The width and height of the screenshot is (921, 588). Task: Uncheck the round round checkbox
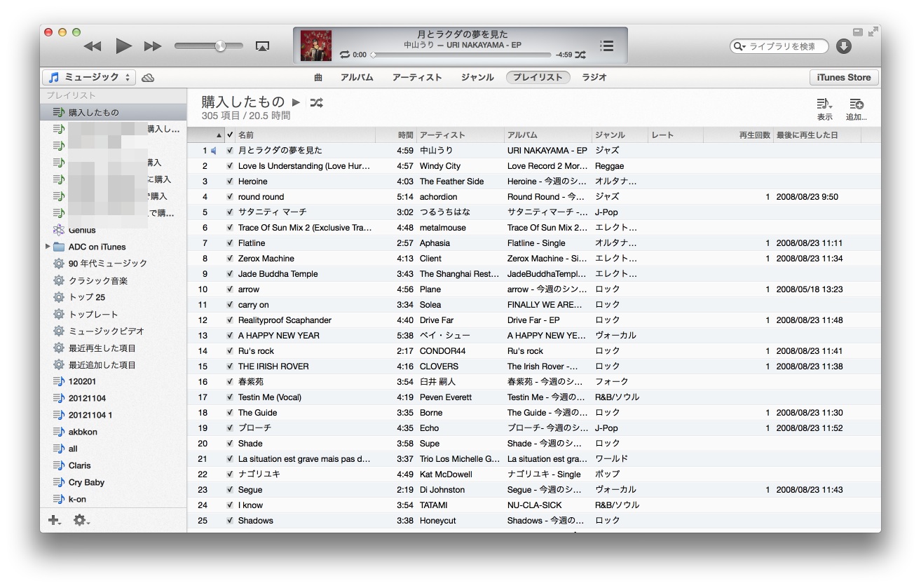230,197
